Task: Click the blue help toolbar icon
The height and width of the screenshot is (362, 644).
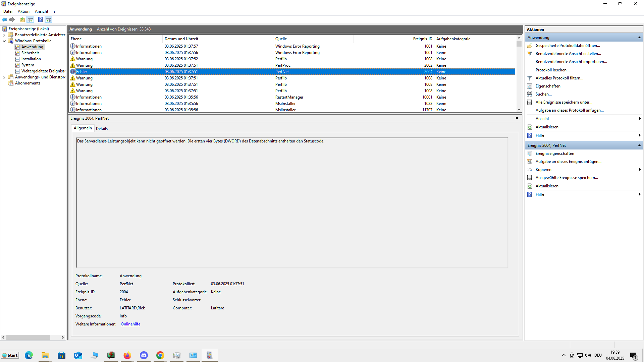Action: pos(40,19)
